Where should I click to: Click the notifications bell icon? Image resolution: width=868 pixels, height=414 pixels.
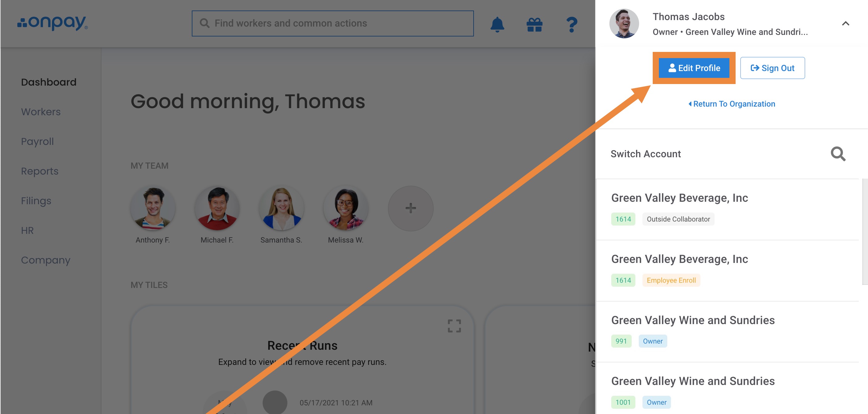point(497,24)
